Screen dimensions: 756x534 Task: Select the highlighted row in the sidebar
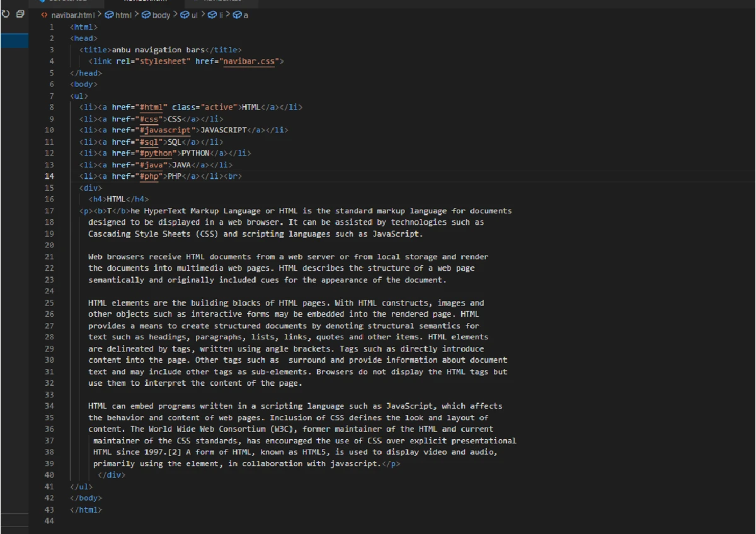point(14,41)
